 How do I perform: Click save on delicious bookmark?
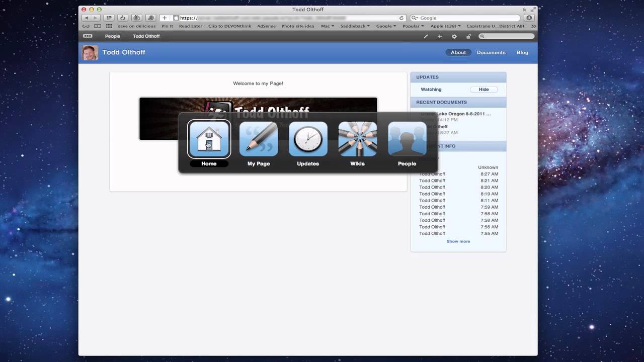(137, 26)
